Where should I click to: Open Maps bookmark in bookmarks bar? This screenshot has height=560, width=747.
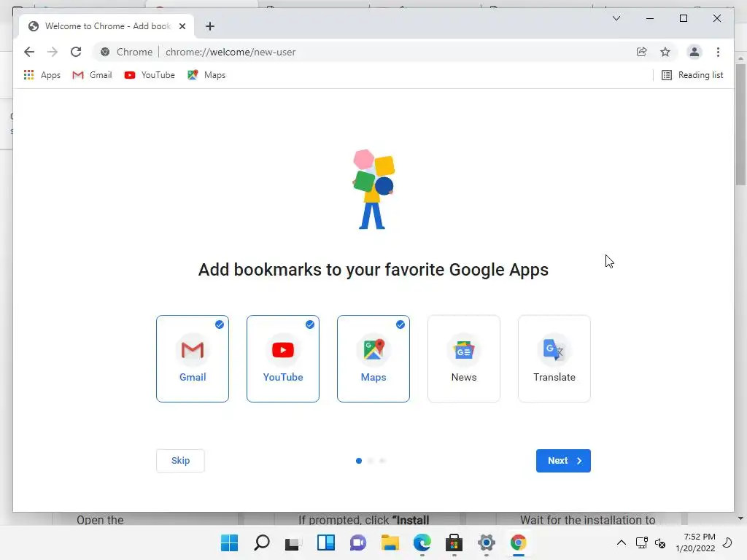[x=206, y=75]
